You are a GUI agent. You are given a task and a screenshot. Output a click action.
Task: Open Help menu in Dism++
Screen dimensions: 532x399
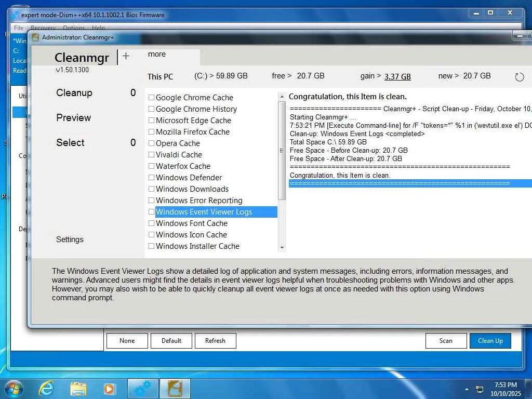(98, 28)
